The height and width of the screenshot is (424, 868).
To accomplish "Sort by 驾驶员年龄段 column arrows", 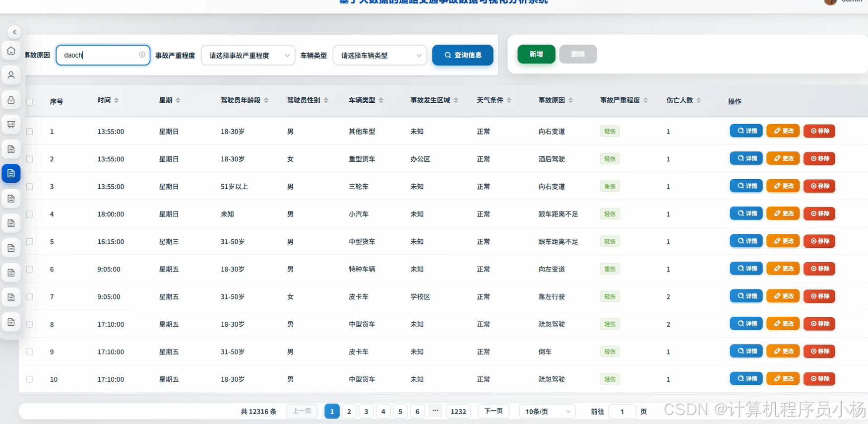I will pyautogui.click(x=266, y=100).
